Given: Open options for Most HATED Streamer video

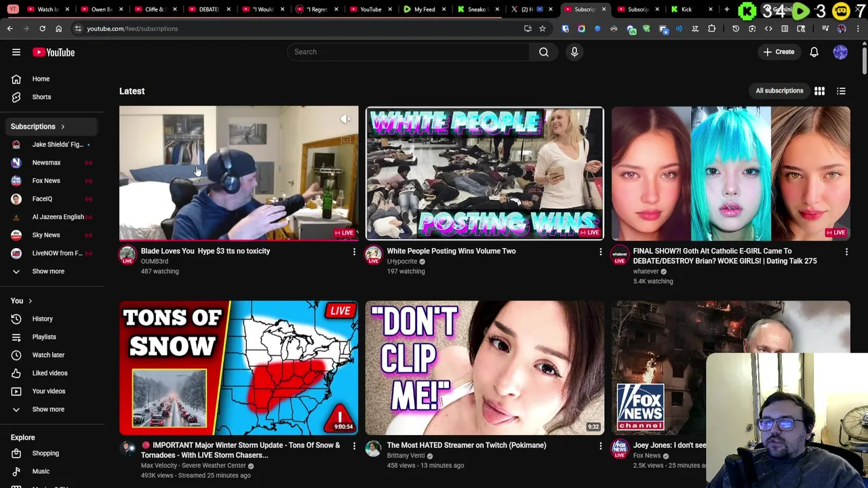Looking at the screenshot, I should [x=600, y=446].
